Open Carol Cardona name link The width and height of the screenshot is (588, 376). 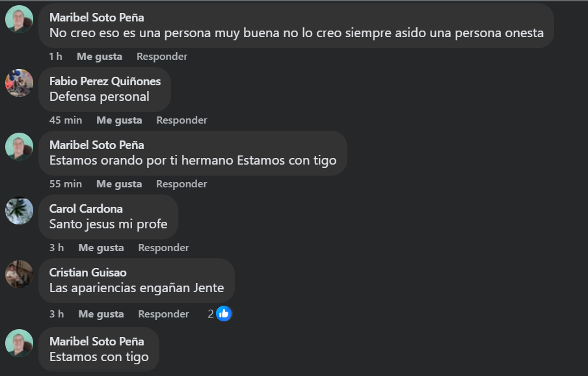86,209
